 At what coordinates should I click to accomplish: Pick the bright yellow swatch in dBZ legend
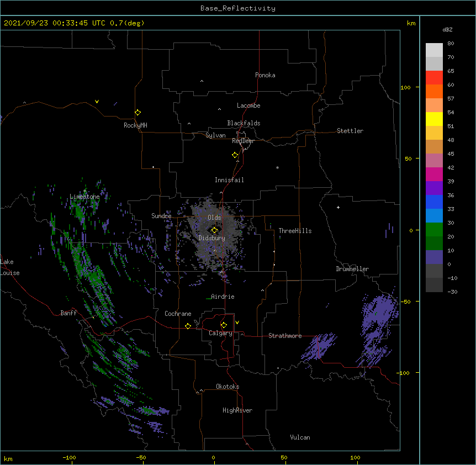tap(434, 119)
